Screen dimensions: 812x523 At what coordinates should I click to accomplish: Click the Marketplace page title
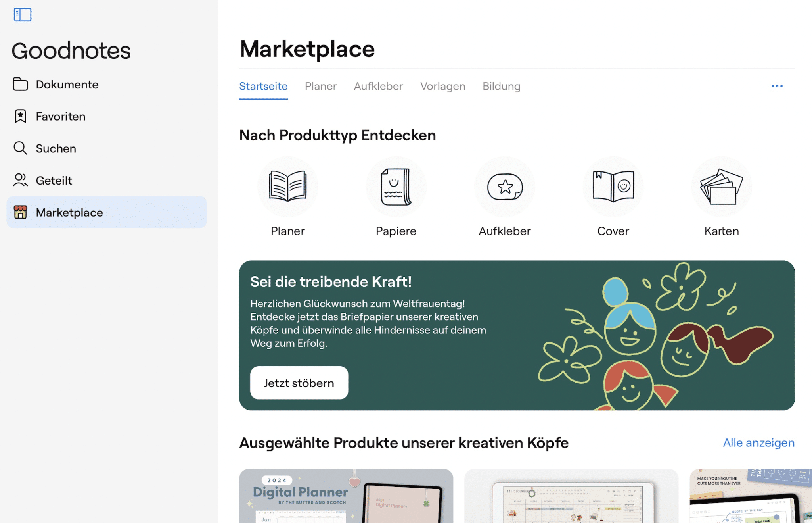307,49
